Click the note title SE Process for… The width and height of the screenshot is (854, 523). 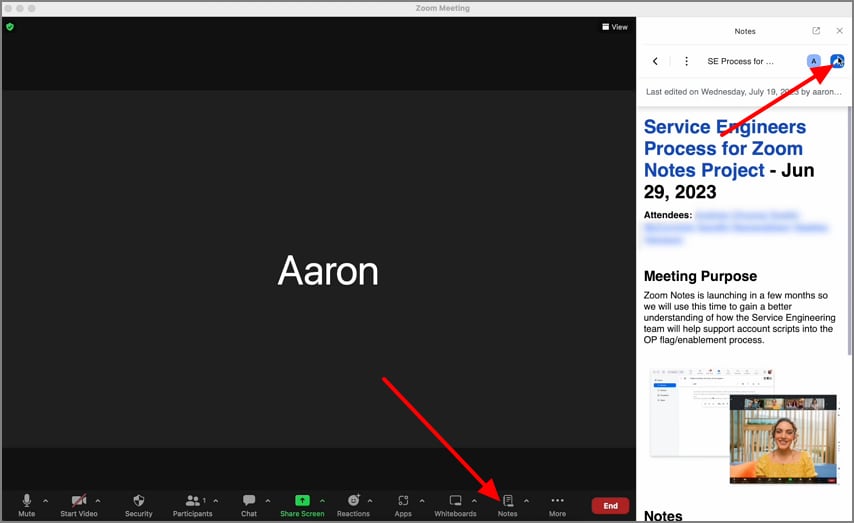pos(740,61)
